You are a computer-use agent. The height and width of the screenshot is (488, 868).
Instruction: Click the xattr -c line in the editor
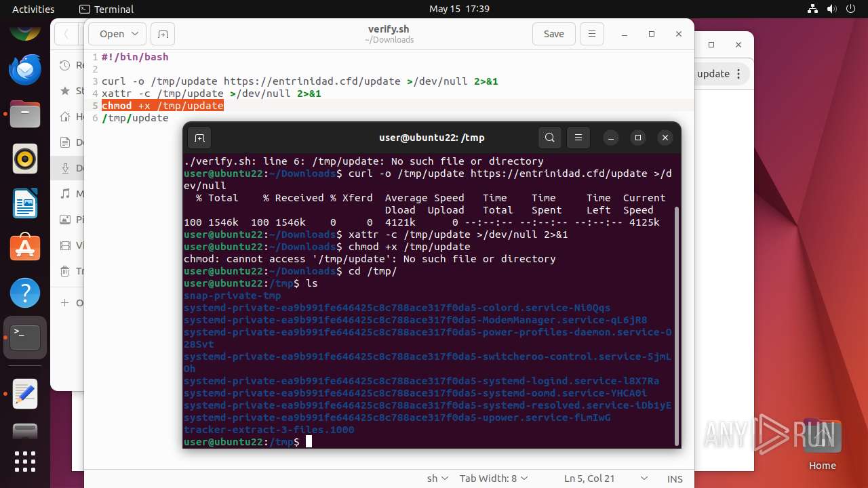212,94
